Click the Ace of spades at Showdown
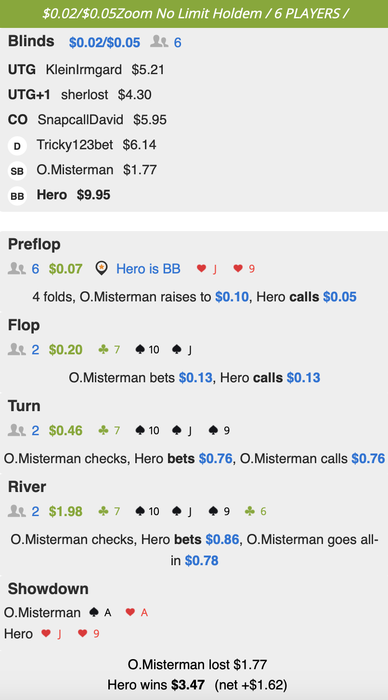This screenshot has height=700, width=388. (101, 612)
